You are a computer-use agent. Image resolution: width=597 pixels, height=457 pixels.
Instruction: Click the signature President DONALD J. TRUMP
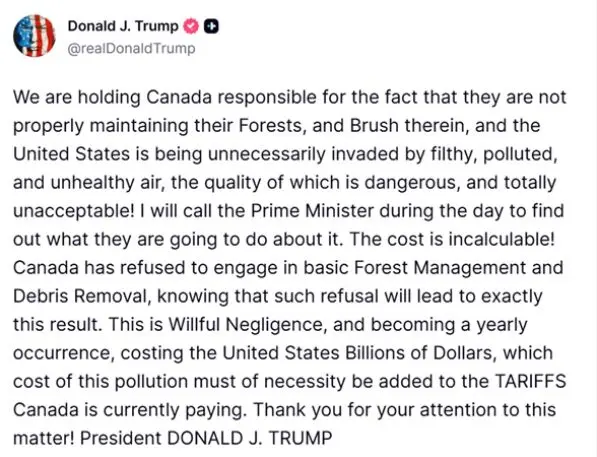click(206, 438)
